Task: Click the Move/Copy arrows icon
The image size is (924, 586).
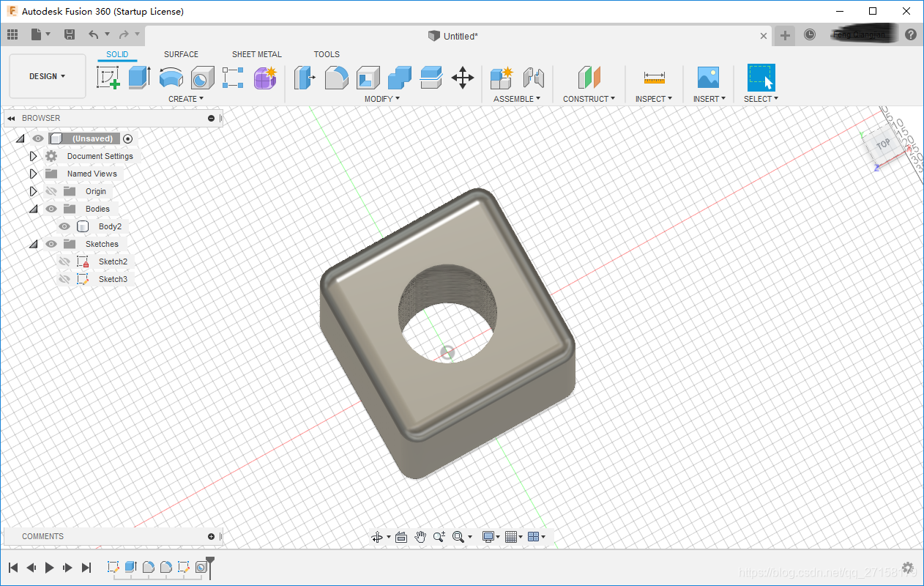Action: [x=462, y=78]
